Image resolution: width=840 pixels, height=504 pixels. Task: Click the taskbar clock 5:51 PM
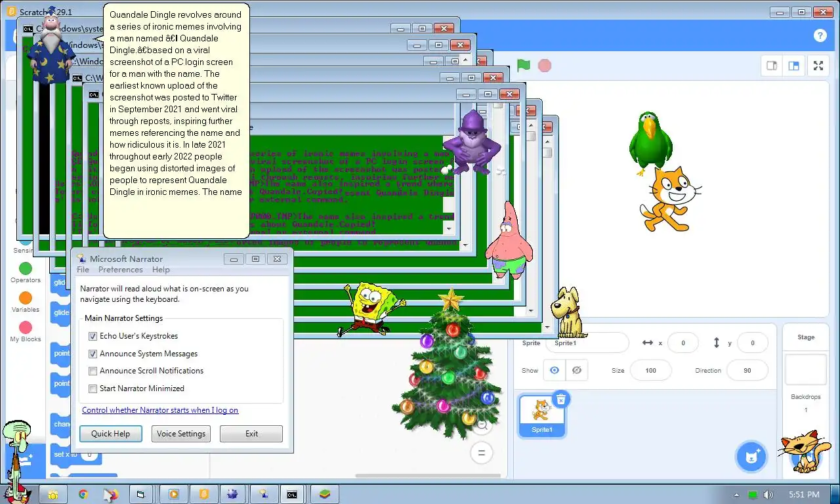(x=804, y=495)
